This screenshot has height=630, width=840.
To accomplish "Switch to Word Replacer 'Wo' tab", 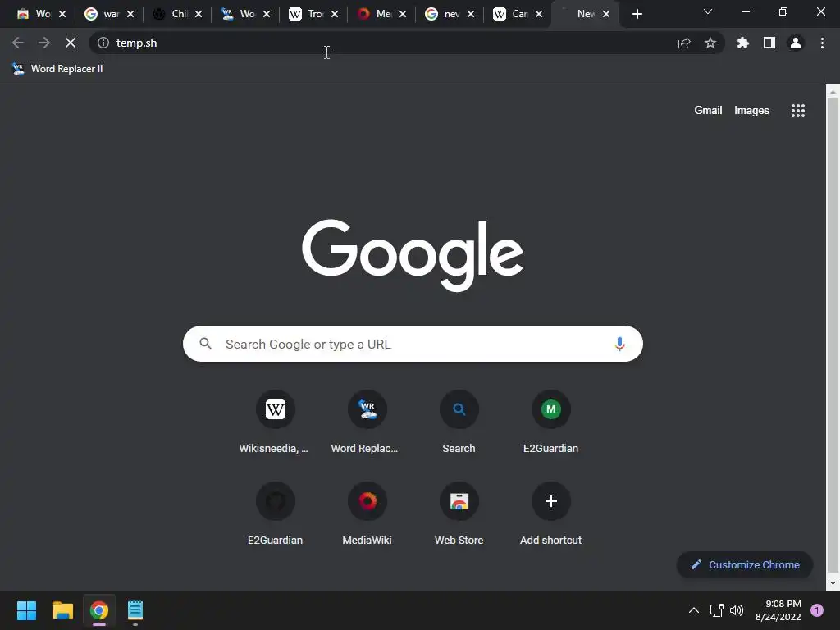I will (x=238, y=14).
